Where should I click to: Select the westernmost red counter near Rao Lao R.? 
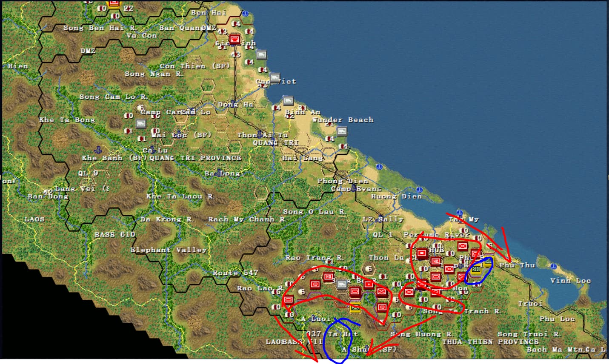[x=288, y=299]
